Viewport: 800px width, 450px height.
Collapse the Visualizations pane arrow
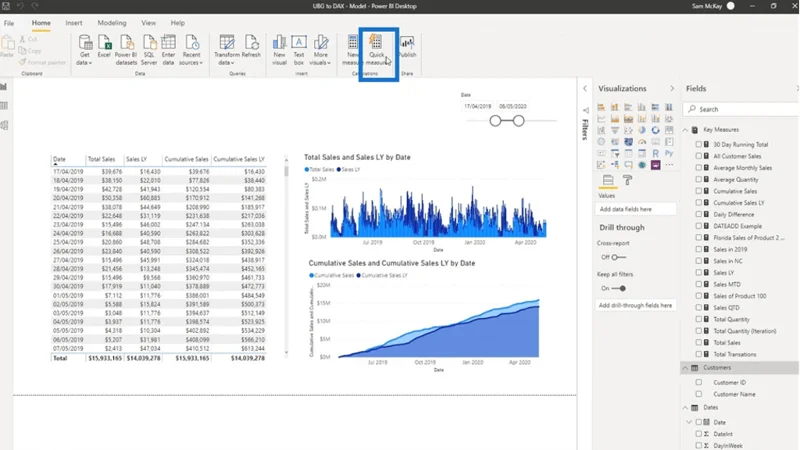pos(672,88)
